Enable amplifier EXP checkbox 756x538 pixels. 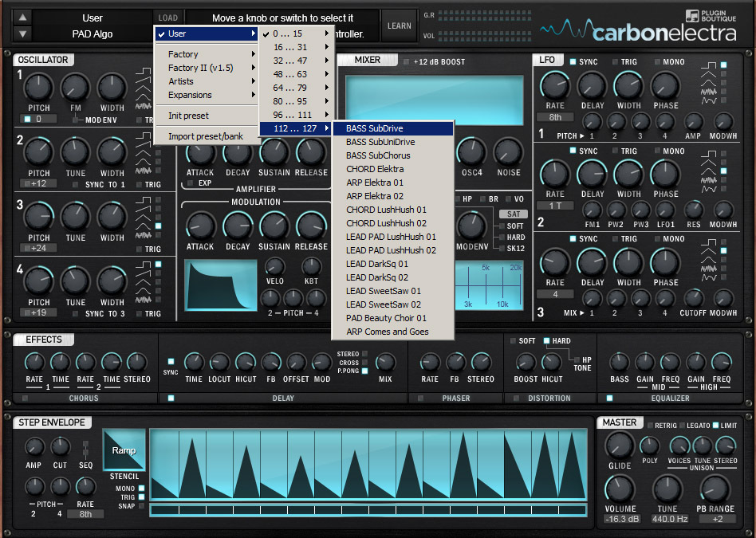190,183
